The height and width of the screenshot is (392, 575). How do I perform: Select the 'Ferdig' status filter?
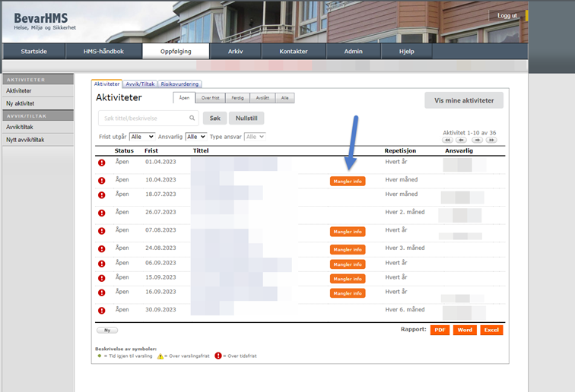tap(238, 98)
